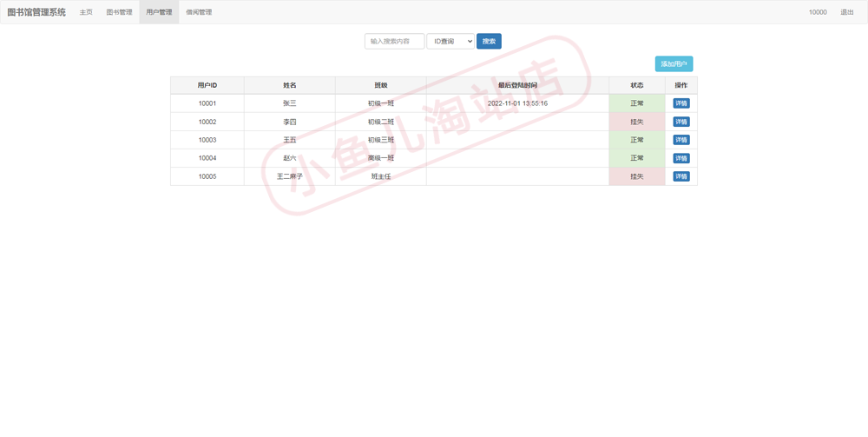Open the 主页 navigation item
Viewport: 868px width, 437px height.
(86, 12)
